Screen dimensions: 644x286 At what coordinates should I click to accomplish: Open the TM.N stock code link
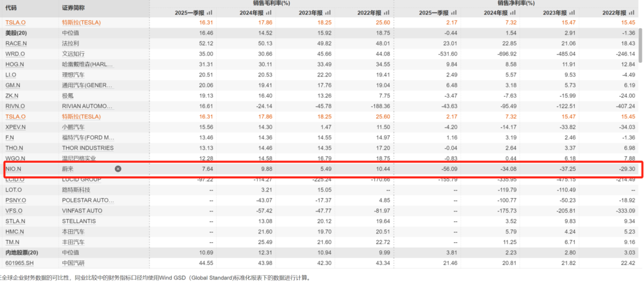(x=13, y=242)
